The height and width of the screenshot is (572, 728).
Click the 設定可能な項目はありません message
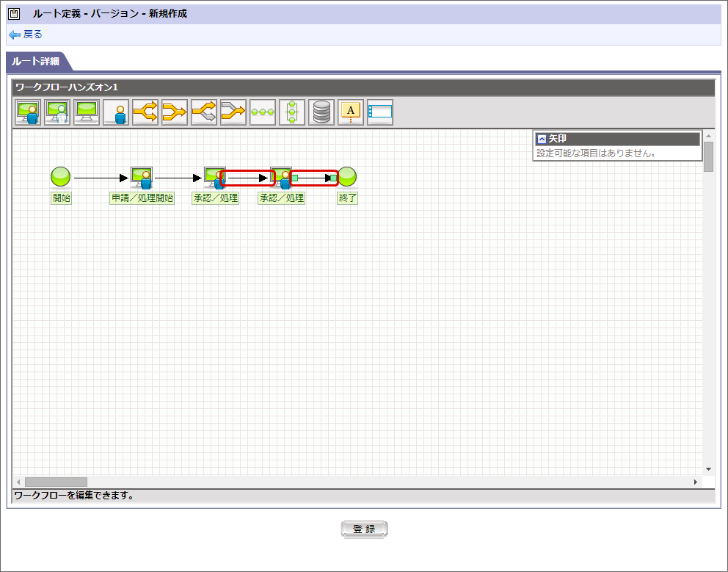pos(596,153)
